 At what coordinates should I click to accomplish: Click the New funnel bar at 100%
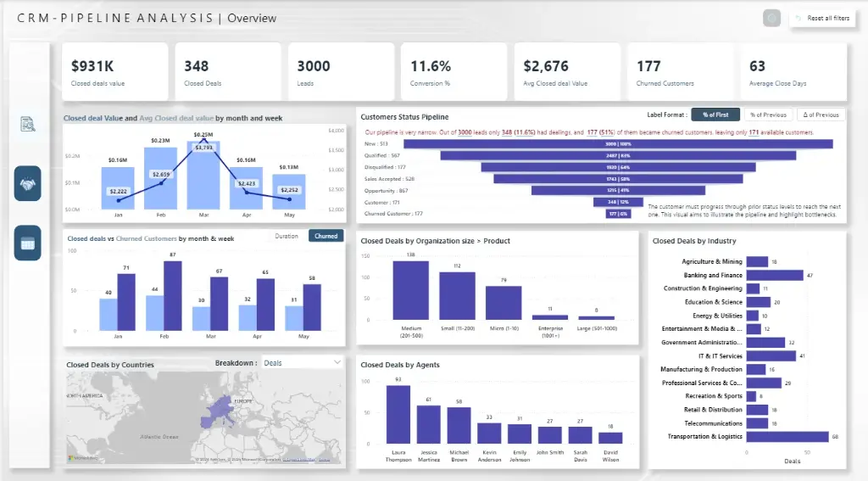[618, 144]
